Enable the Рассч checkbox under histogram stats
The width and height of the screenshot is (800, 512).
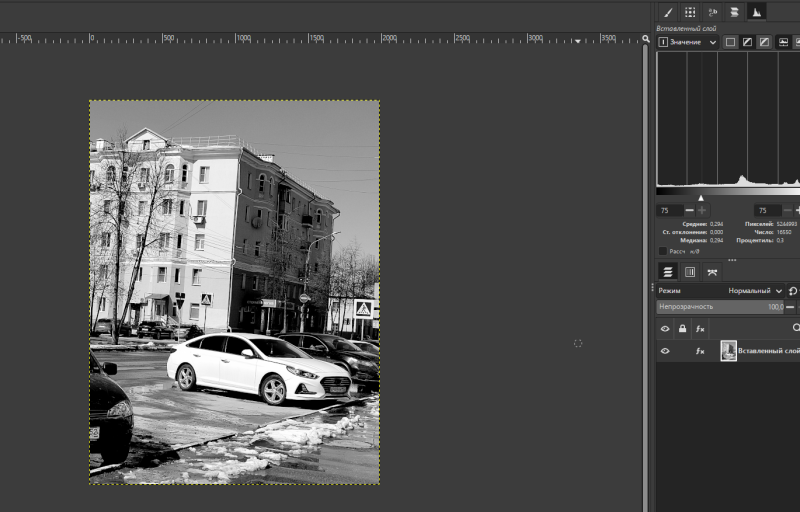[663, 251]
